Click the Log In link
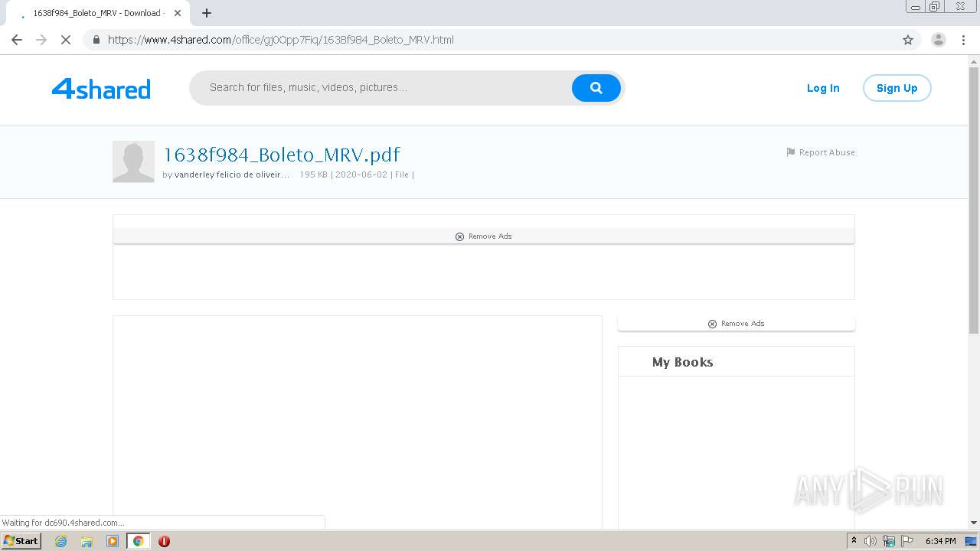980x551 pixels. pyautogui.click(x=823, y=88)
